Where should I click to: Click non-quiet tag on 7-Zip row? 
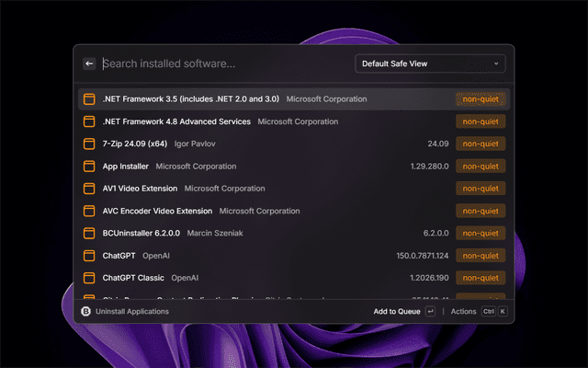tap(481, 144)
